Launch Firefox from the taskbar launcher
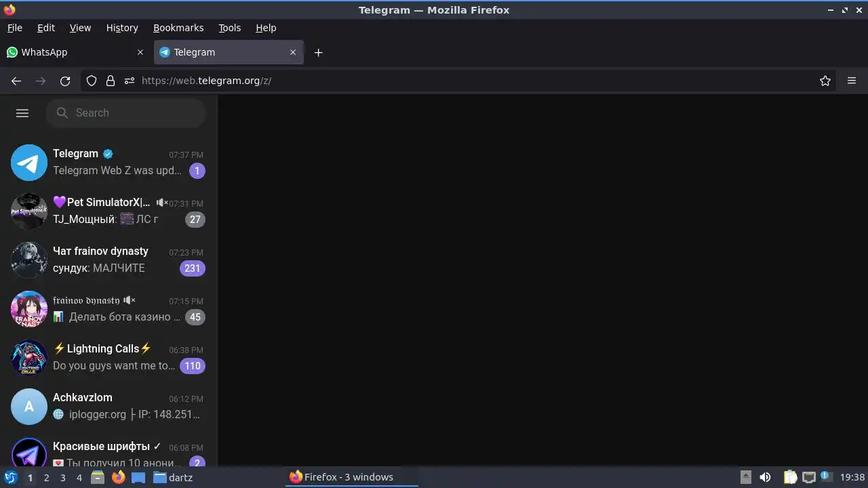 coord(119,477)
